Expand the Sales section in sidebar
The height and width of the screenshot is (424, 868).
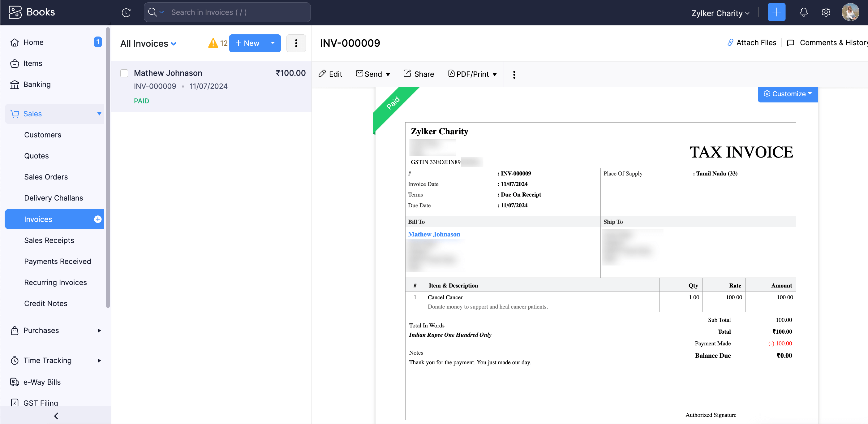click(x=99, y=114)
